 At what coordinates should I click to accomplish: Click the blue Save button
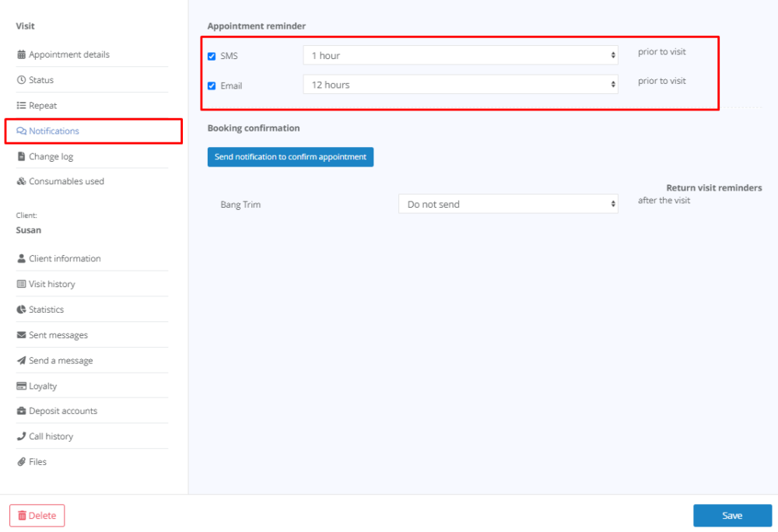click(732, 516)
